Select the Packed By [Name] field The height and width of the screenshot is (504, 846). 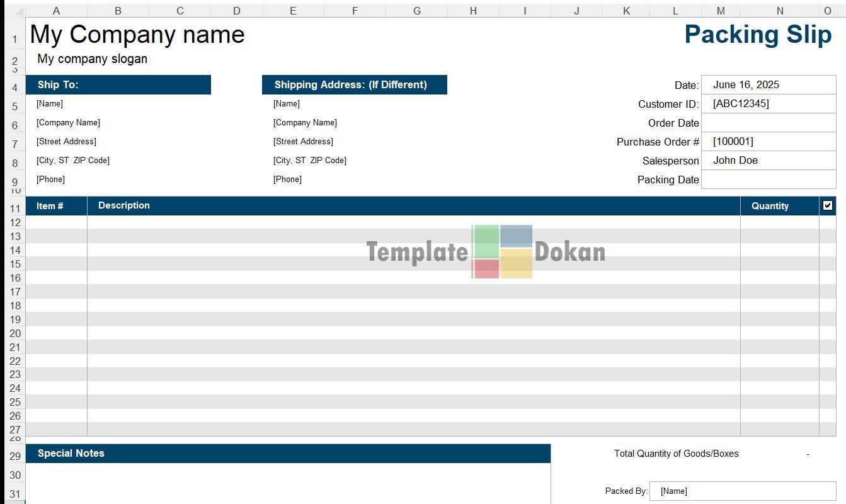pyautogui.click(x=742, y=491)
